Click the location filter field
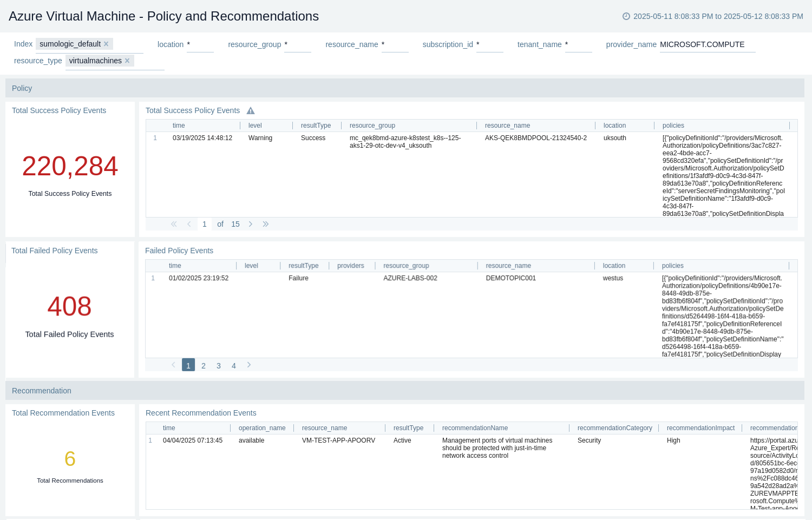 [x=200, y=44]
